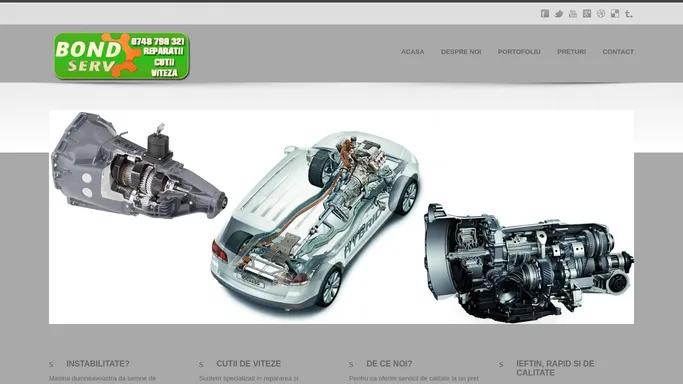
Task: Open the Delicious social icon
Action: click(615, 14)
